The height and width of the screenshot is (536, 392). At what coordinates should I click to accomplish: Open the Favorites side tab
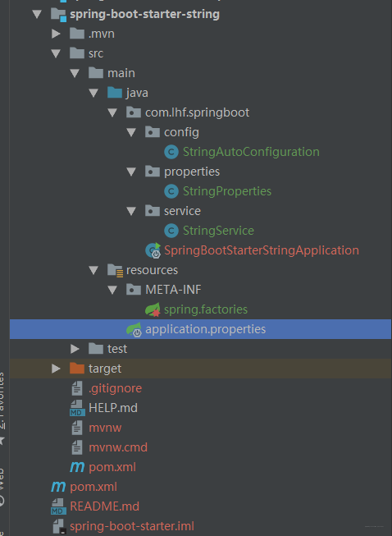[x=2, y=401]
